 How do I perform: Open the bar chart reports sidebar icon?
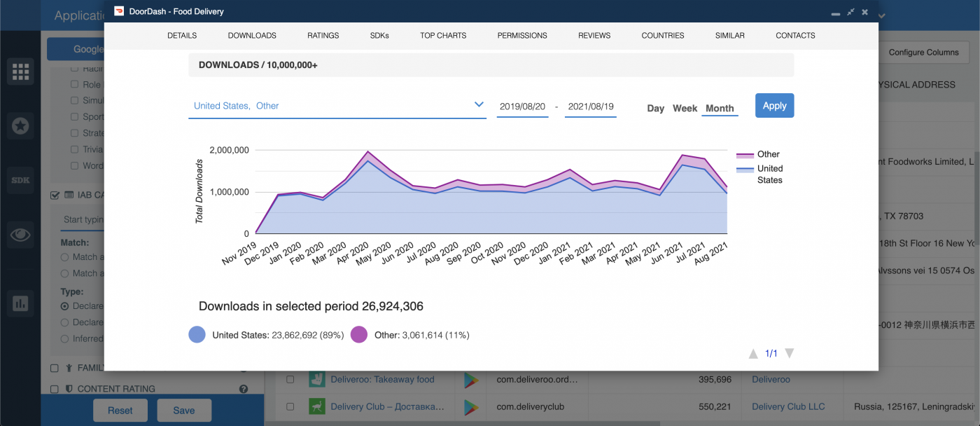20,303
